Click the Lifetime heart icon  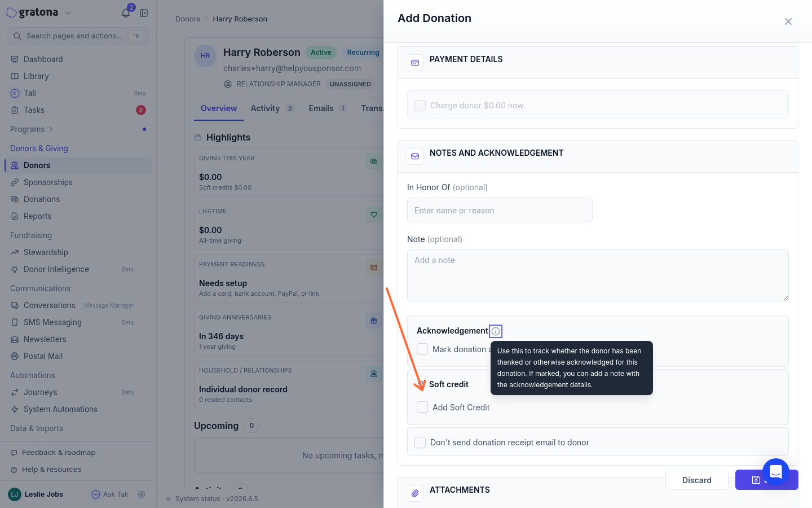pos(374,214)
